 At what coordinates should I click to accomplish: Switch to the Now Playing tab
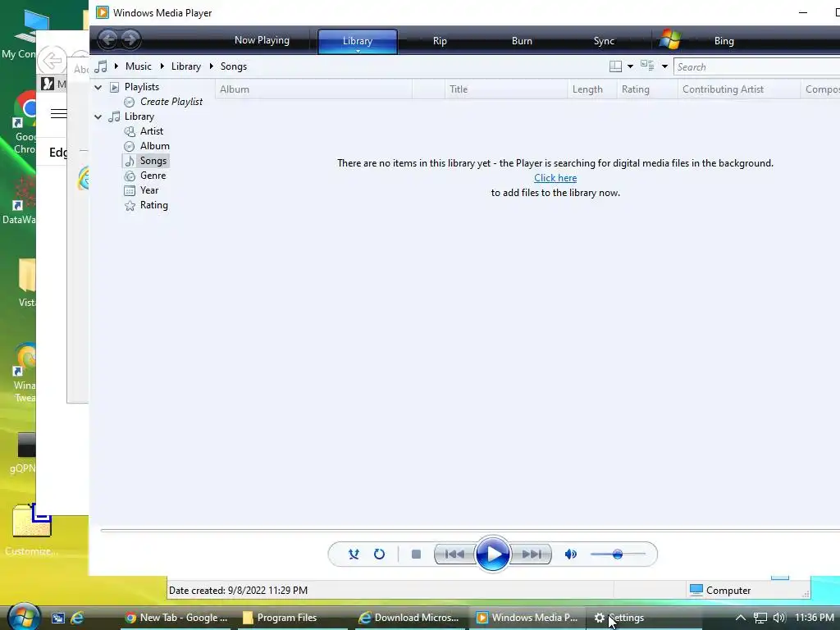(x=262, y=40)
